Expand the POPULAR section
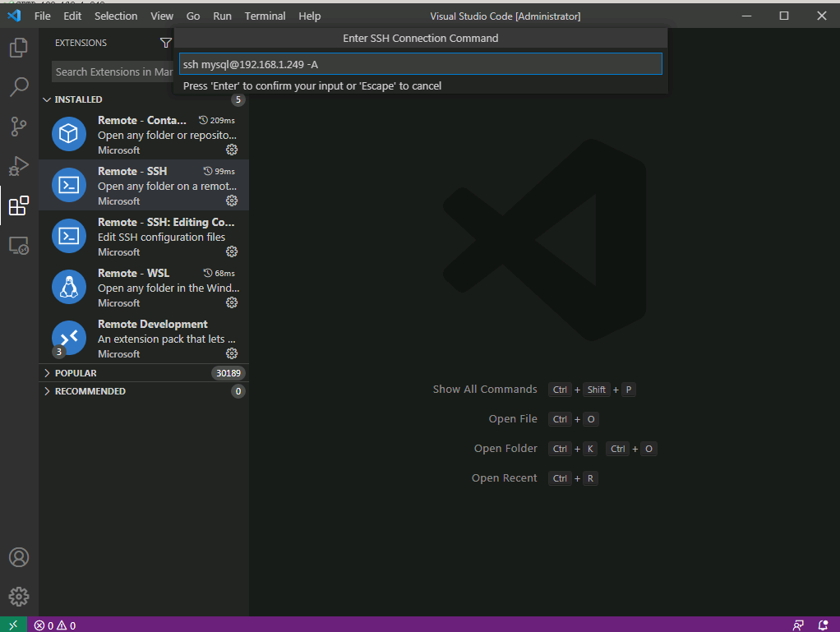Screen dimensions: 840x632 47,373
